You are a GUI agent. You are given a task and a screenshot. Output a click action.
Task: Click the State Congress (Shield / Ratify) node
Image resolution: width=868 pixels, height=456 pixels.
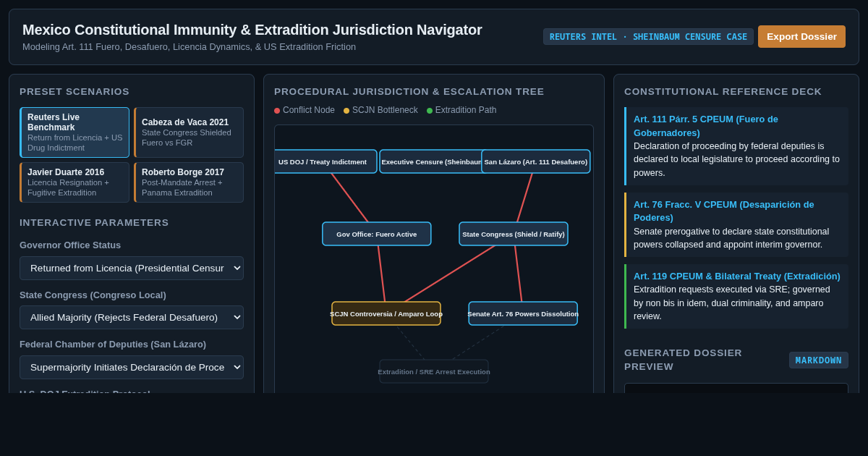tap(514, 234)
